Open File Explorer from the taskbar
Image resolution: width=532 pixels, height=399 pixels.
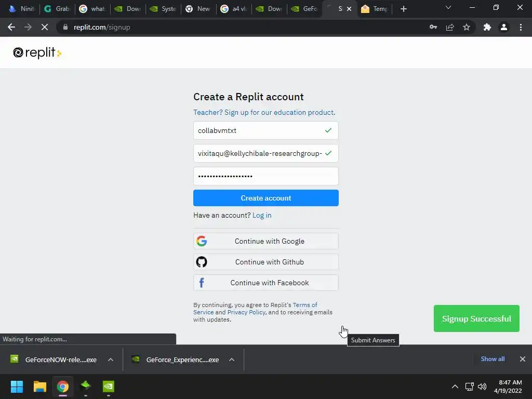click(x=39, y=387)
